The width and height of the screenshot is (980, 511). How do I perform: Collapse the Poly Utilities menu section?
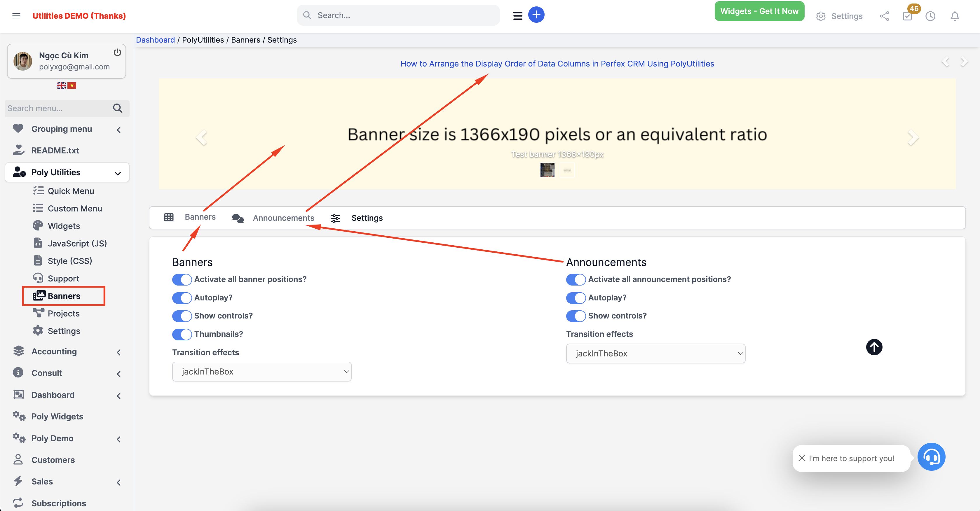tap(117, 173)
